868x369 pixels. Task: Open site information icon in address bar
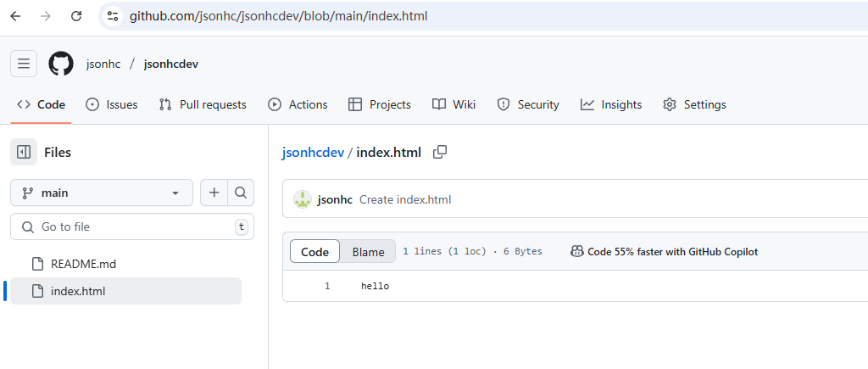pyautogui.click(x=113, y=16)
